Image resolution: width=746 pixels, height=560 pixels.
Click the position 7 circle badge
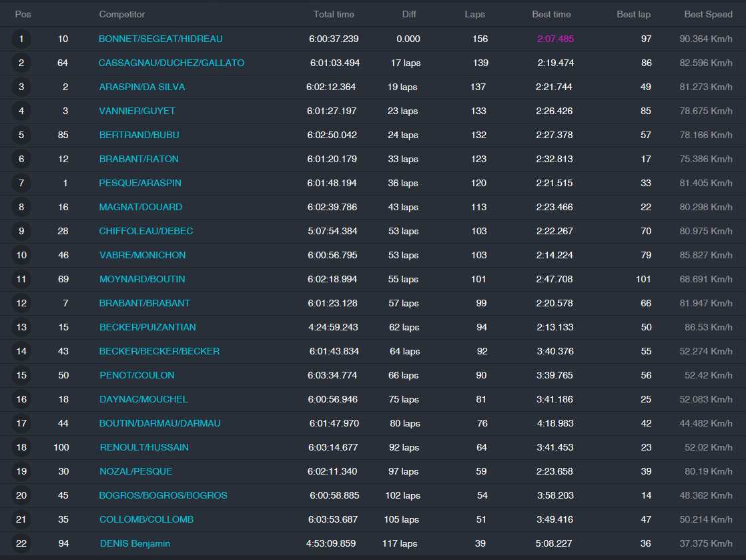[x=21, y=184]
